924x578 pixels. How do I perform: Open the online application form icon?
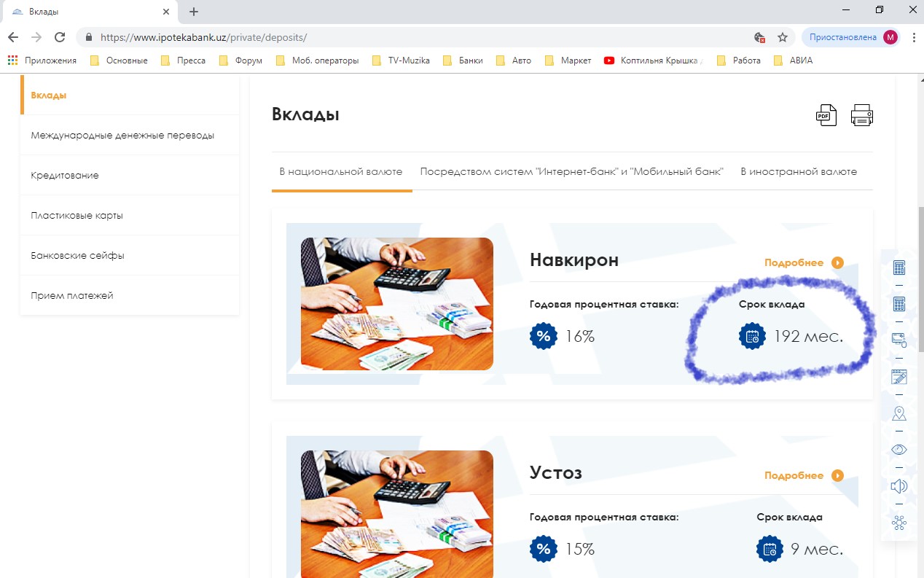pos(898,377)
